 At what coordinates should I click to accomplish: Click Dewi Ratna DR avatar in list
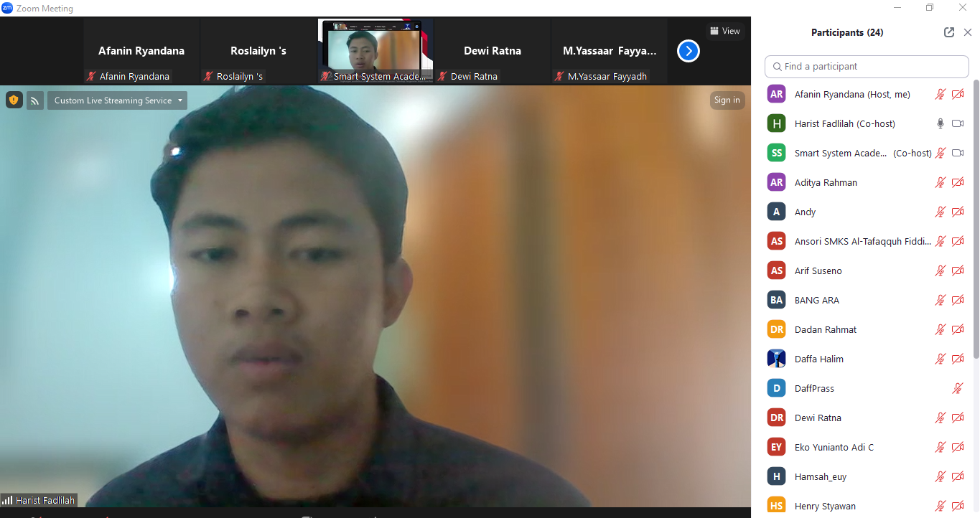tap(776, 418)
